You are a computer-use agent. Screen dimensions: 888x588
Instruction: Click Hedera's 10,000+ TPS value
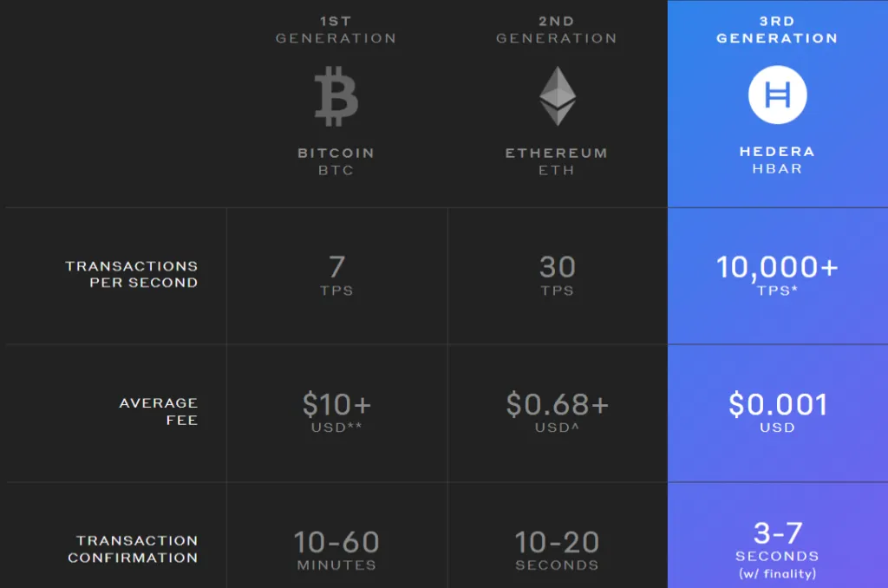[x=777, y=274]
